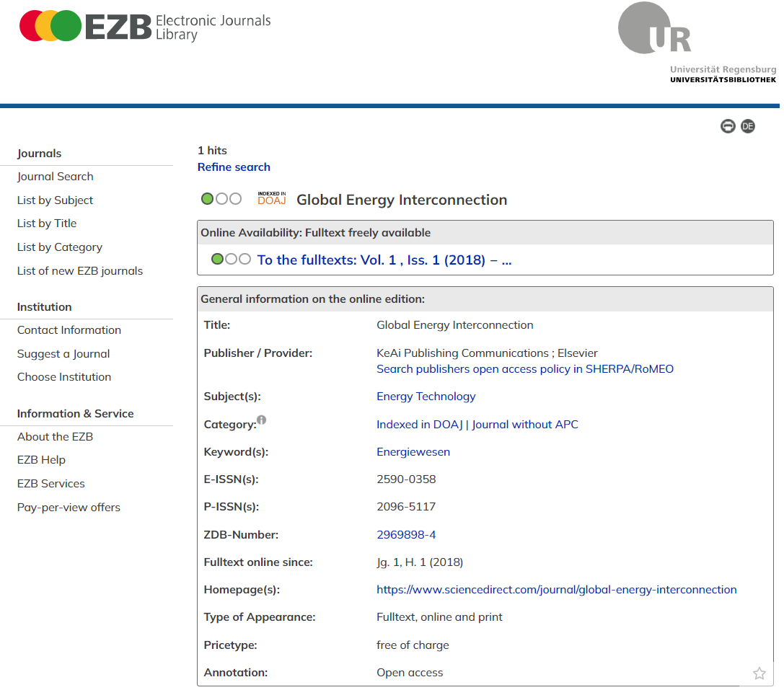Switch language with the DE icon
This screenshot has height=690, width=784.
tap(747, 126)
